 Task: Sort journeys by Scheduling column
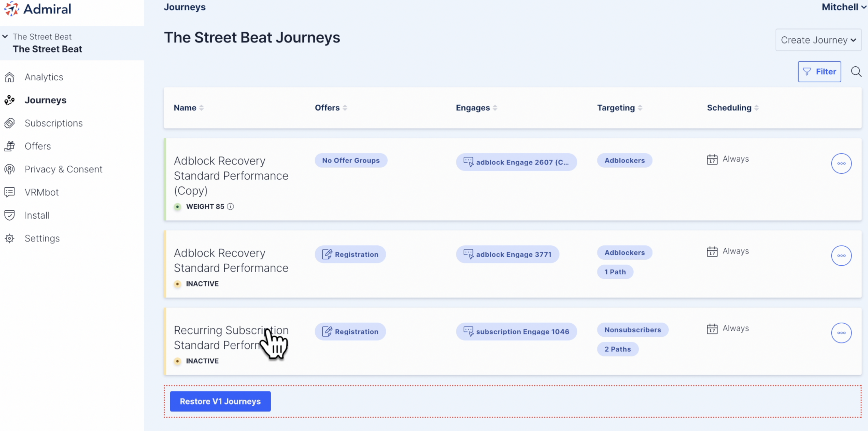[x=733, y=108]
